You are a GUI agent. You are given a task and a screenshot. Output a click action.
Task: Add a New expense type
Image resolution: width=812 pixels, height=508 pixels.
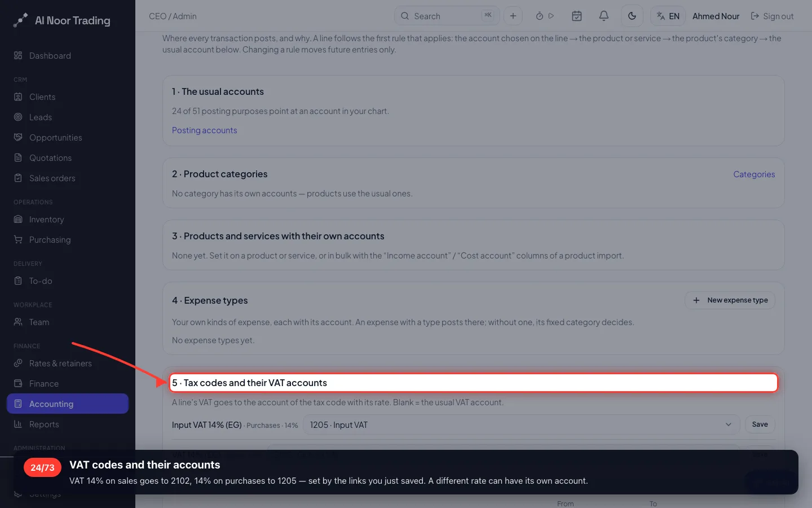730,300
